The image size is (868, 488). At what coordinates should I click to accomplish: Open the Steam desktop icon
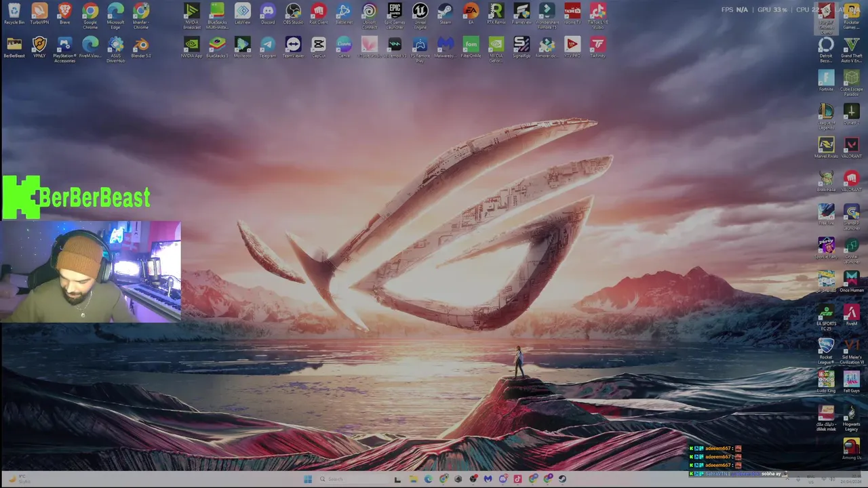click(445, 14)
